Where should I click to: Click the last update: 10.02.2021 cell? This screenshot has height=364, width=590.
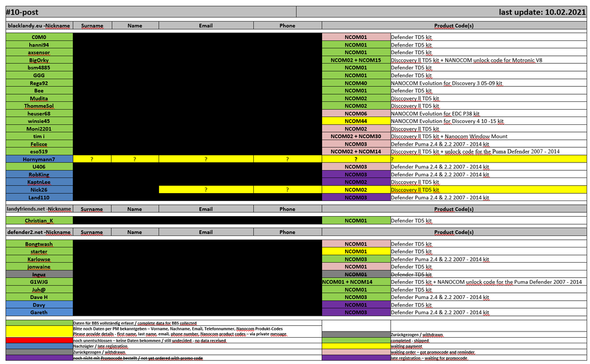click(x=442, y=12)
